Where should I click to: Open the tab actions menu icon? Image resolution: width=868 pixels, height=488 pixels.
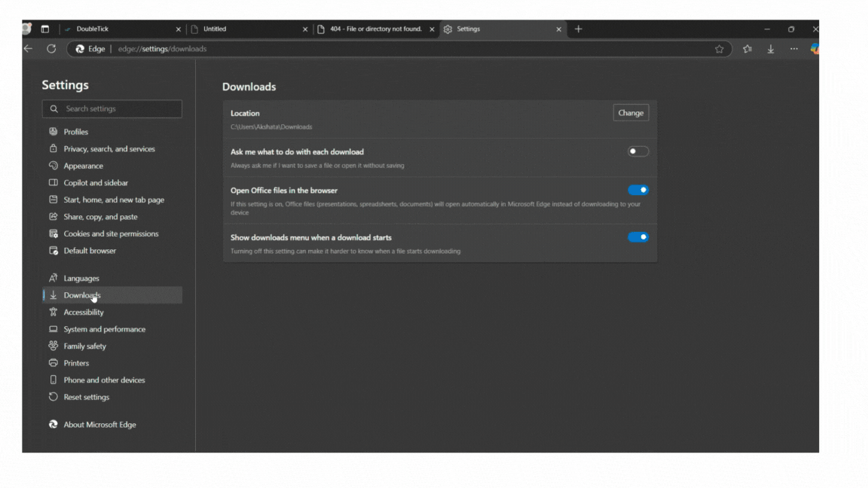tap(45, 29)
